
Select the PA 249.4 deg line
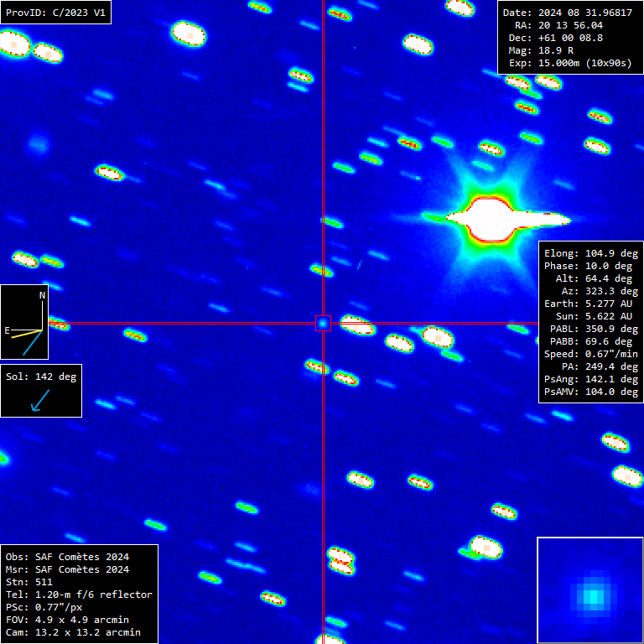click(600, 366)
